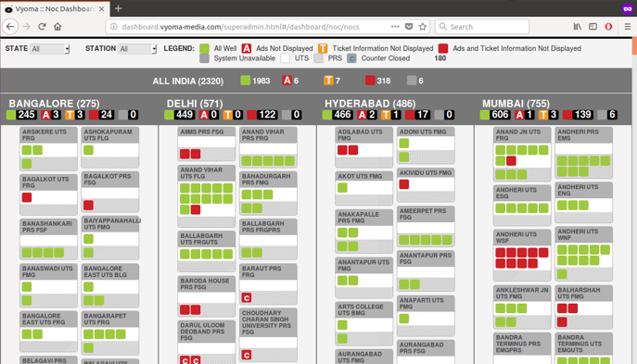Click the Mumbai red count 139
637x364 pixels.
tap(582, 115)
